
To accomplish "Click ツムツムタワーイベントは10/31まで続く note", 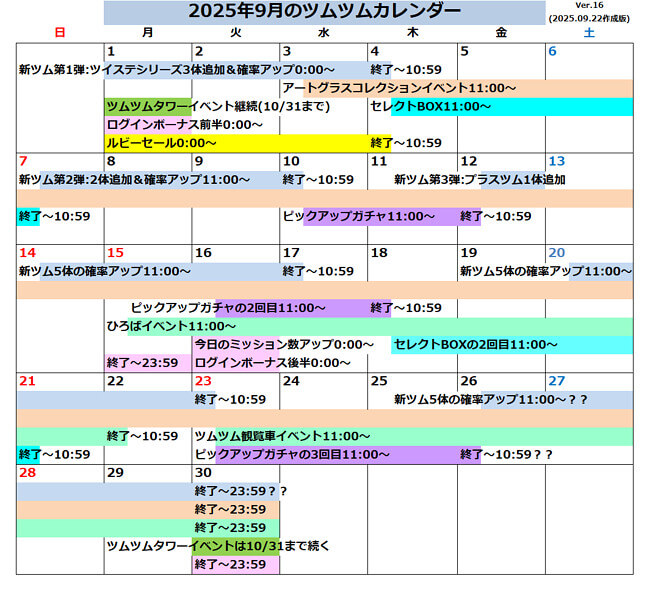I will [218, 546].
